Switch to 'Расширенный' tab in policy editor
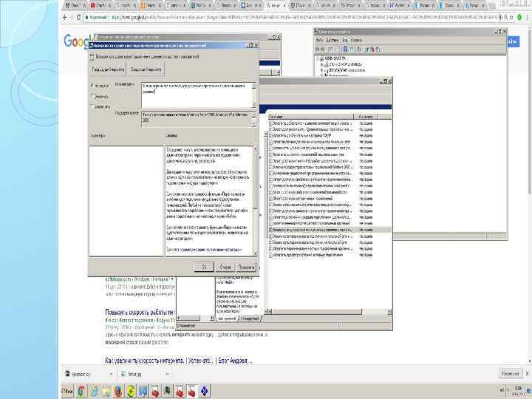 (227, 319)
